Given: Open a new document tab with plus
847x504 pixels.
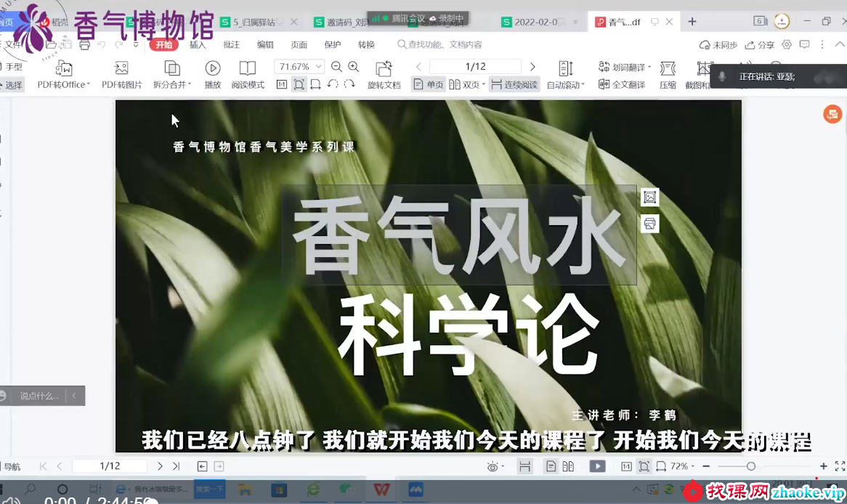Looking at the screenshot, I should click(692, 22).
